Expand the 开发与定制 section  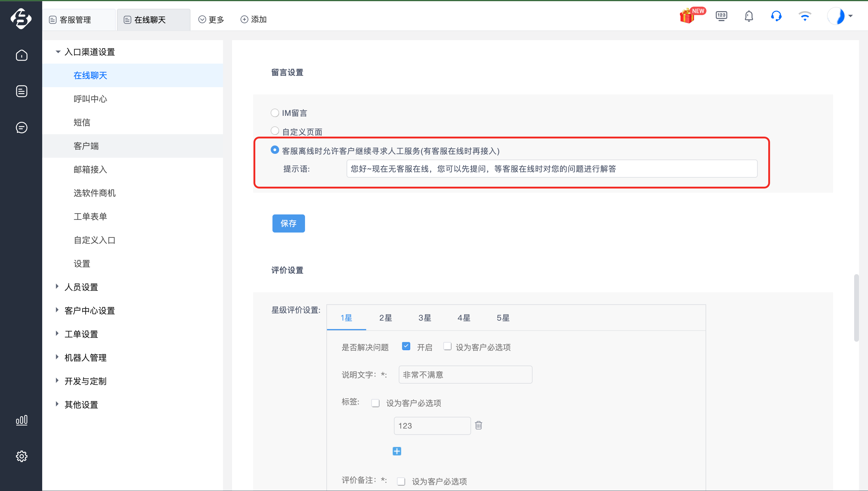tap(57, 381)
